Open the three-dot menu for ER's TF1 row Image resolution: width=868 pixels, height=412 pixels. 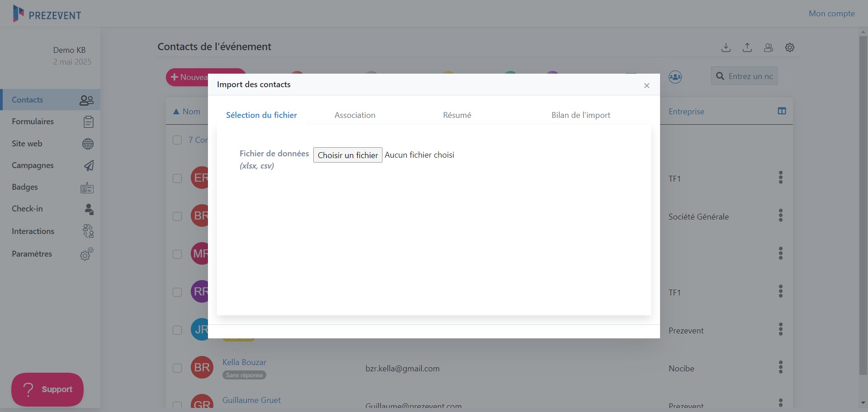tap(781, 178)
